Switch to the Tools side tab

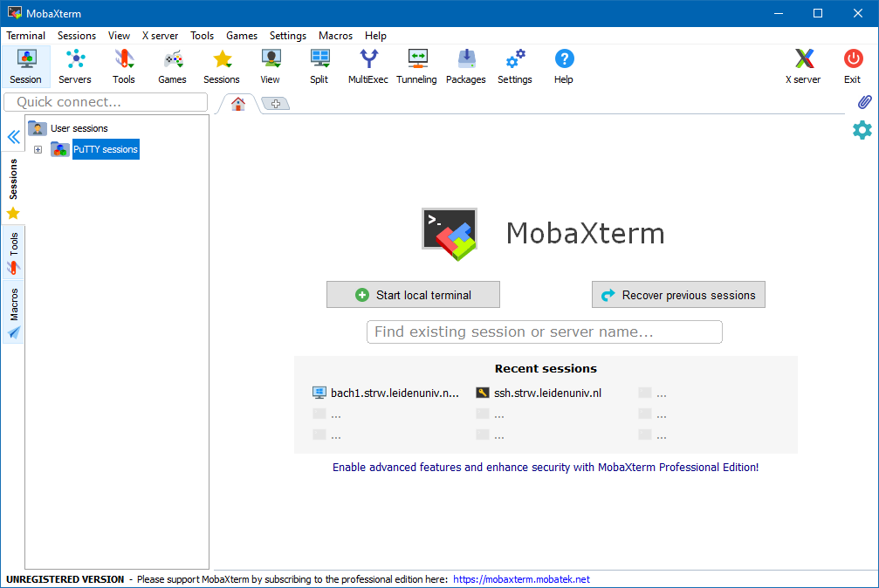[x=13, y=252]
